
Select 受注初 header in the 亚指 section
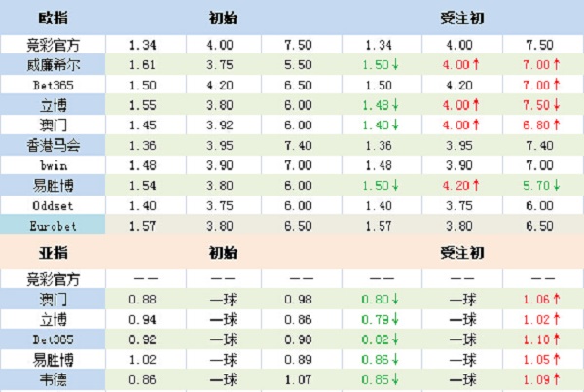click(462, 253)
